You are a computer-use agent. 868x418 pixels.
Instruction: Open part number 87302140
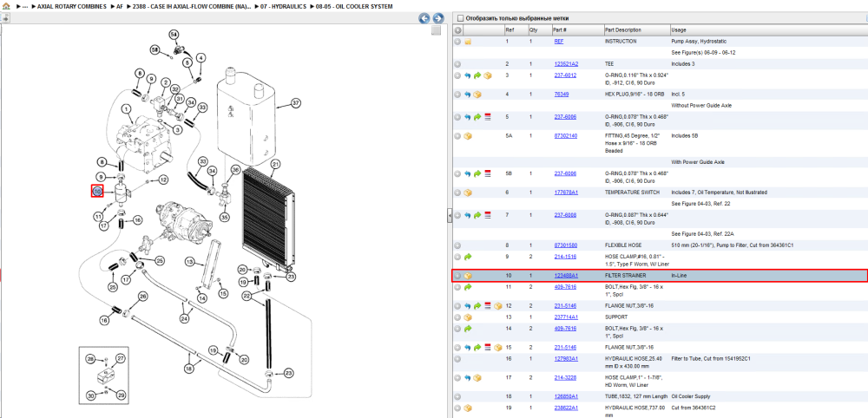coord(566,136)
